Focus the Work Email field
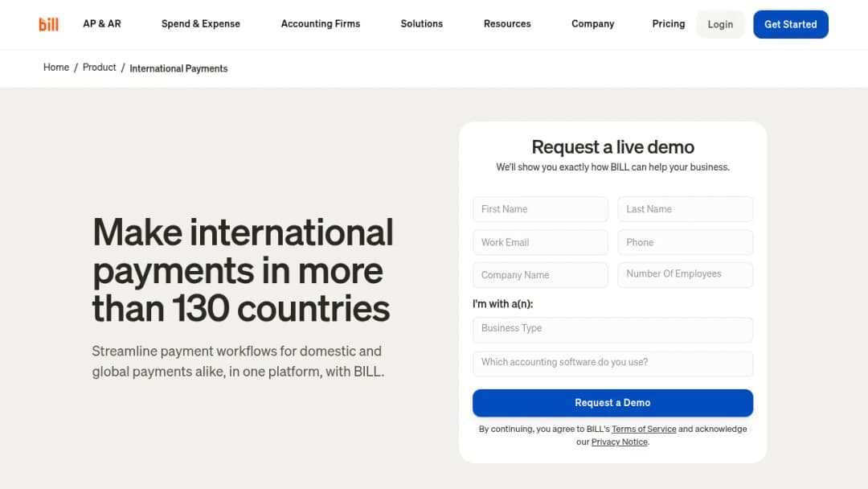The image size is (868, 489). pos(540,243)
